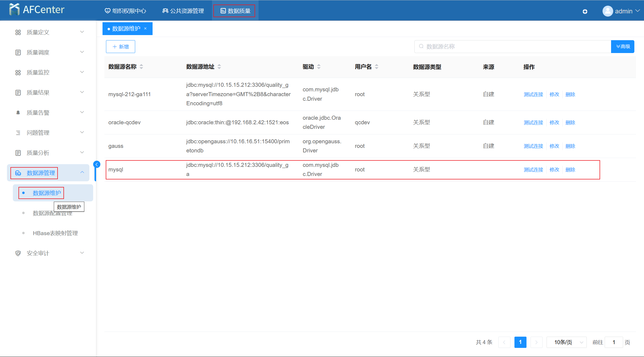Click the 数据源管理 database icon
The width and height of the screenshot is (644, 357).
18,173
